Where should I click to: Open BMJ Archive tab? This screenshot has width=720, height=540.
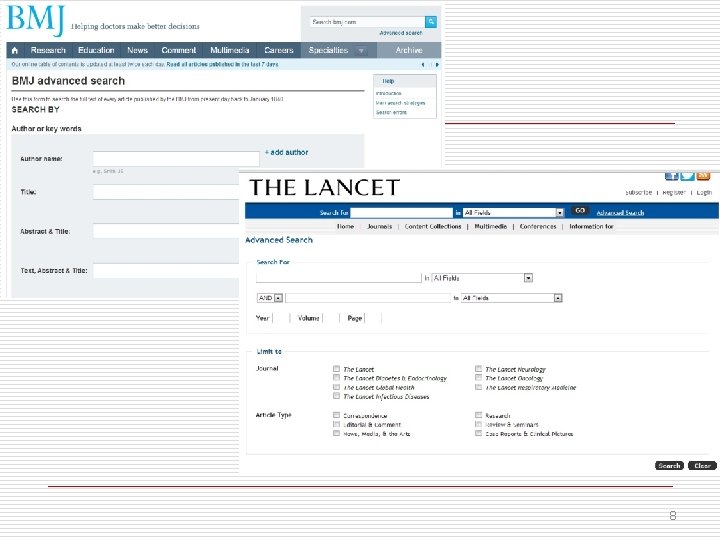point(409,51)
